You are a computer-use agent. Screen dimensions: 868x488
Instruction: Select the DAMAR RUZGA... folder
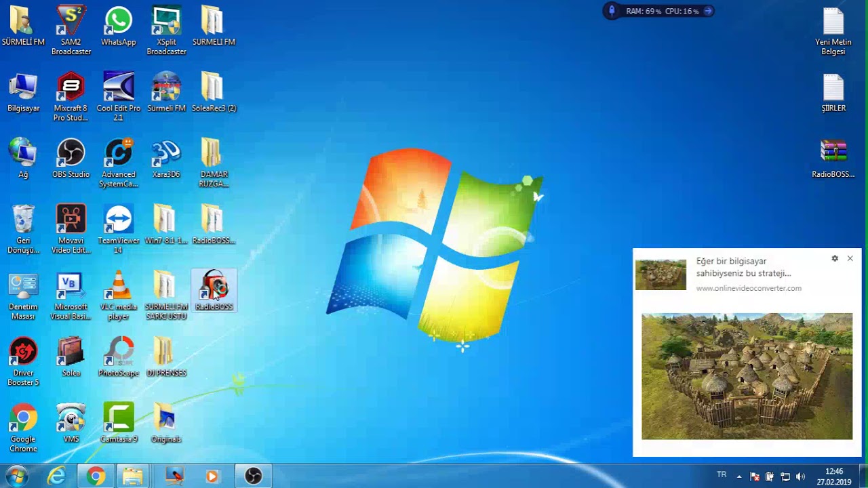coord(214,163)
